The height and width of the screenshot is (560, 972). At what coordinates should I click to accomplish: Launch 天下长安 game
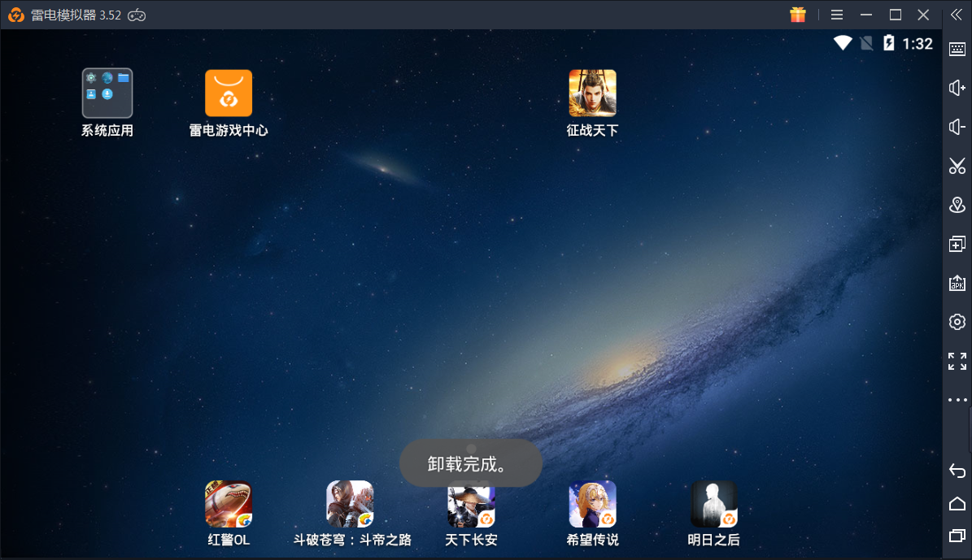tap(471, 506)
